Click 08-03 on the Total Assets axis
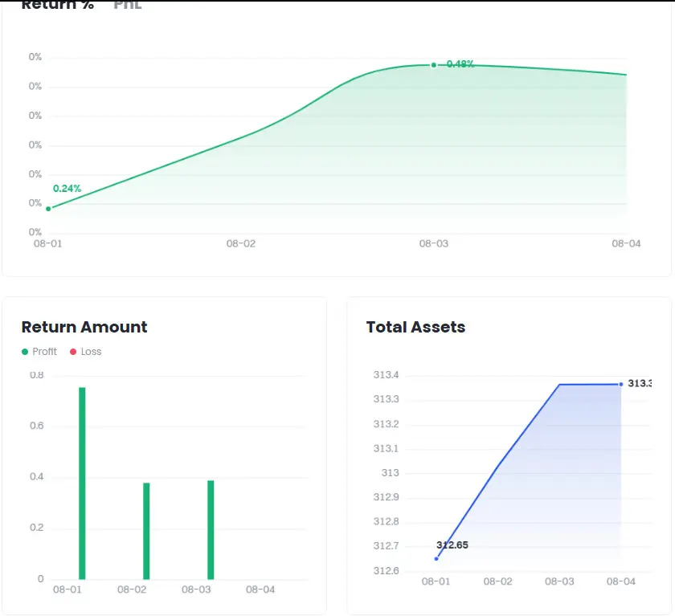Viewport: 675px width, 616px height. (559, 581)
